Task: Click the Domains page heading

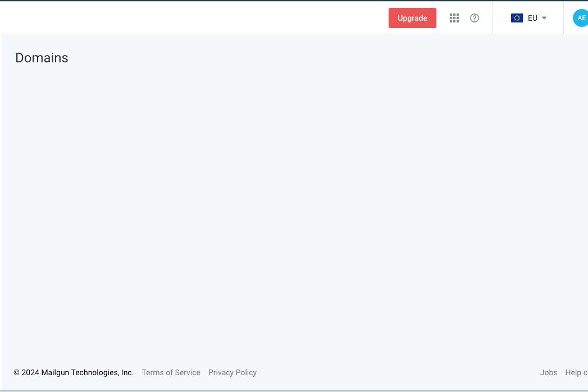Action: 42,58
